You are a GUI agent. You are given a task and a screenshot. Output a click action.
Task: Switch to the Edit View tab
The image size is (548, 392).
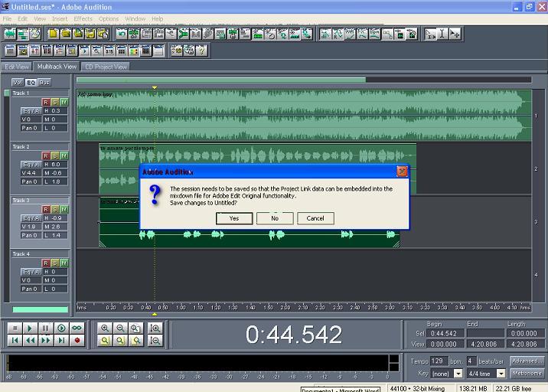[x=16, y=67]
